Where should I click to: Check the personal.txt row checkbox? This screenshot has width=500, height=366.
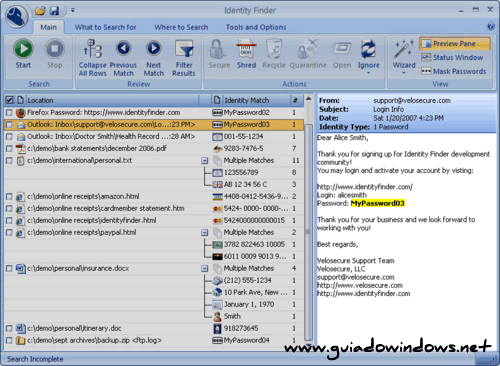9,161
